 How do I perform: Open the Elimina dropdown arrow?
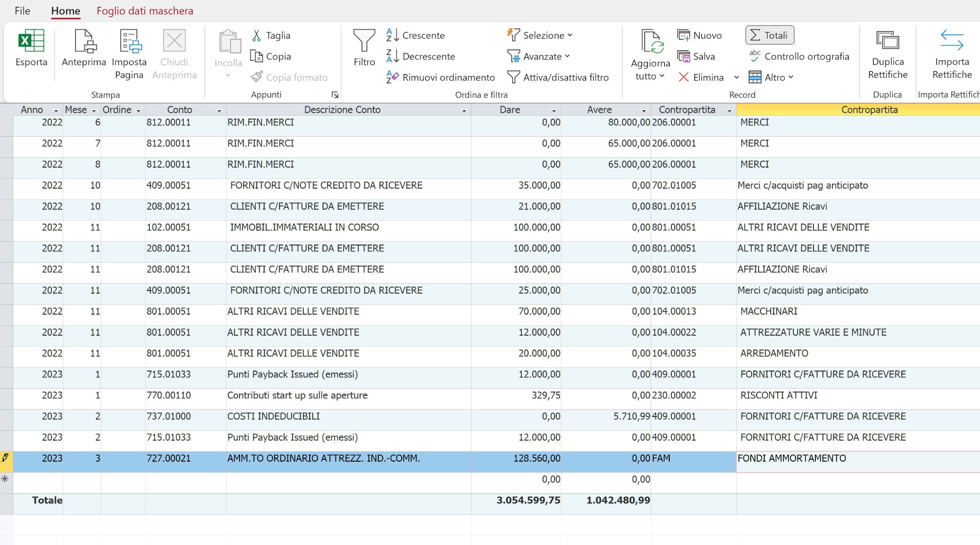click(x=736, y=77)
